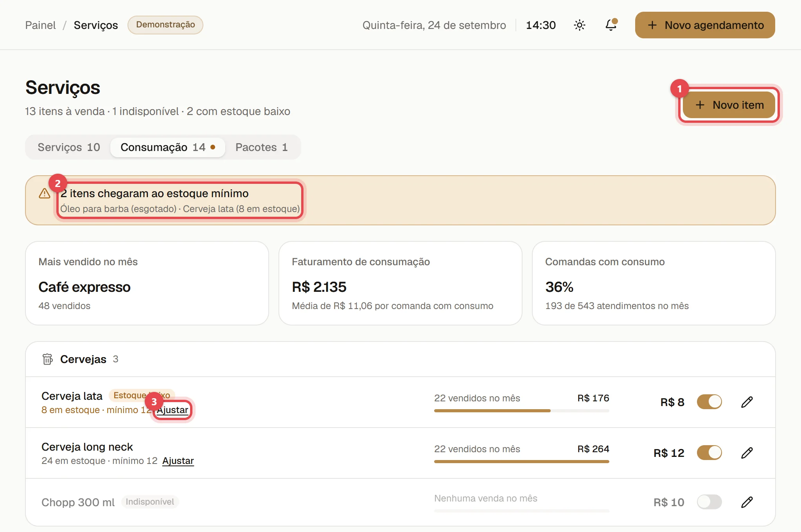Click the R$ 12 price of Cerveja long neck
The height and width of the screenshot is (532, 801).
669,453
